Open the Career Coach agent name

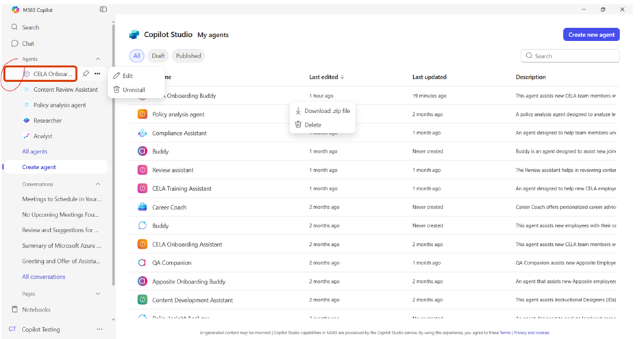tap(169, 208)
